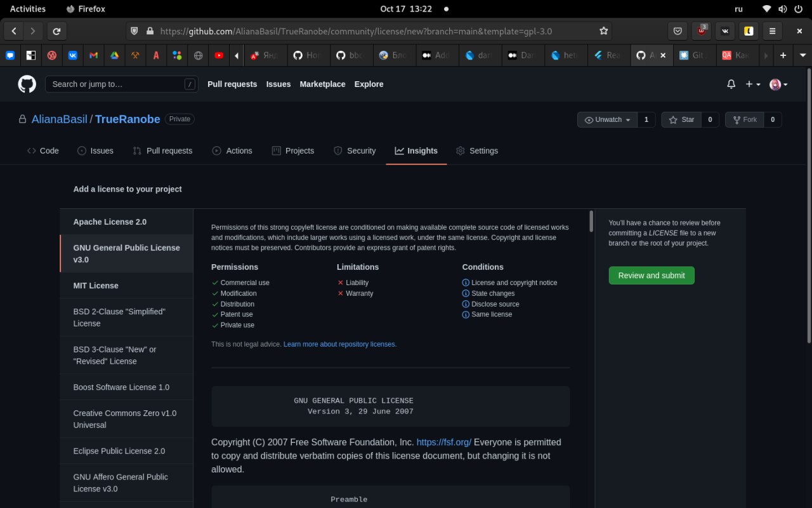Expand the Unwatch dropdown
812x508 pixels.
[607, 119]
